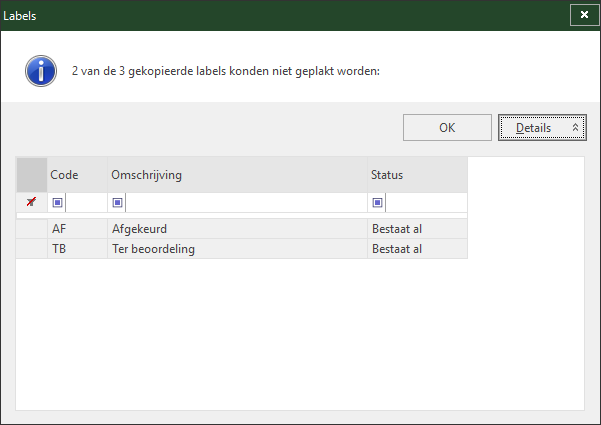Select the Afgekeurd description cell
The height and width of the screenshot is (425, 601).
click(x=237, y=229)
